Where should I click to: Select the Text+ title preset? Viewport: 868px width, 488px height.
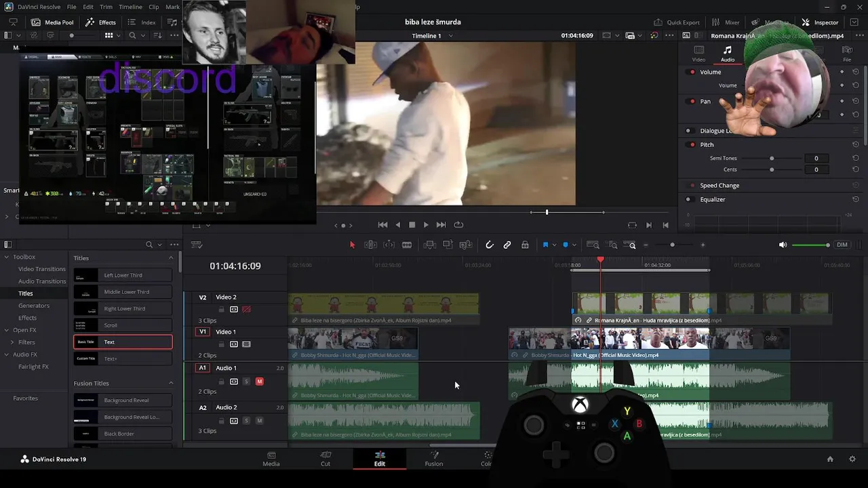point(123,359)
